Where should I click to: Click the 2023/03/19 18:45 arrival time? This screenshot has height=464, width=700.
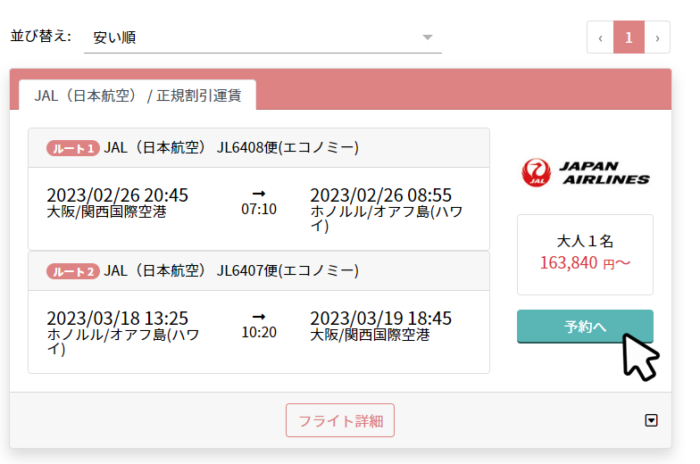pyautogui.click(x=381, y=317)
